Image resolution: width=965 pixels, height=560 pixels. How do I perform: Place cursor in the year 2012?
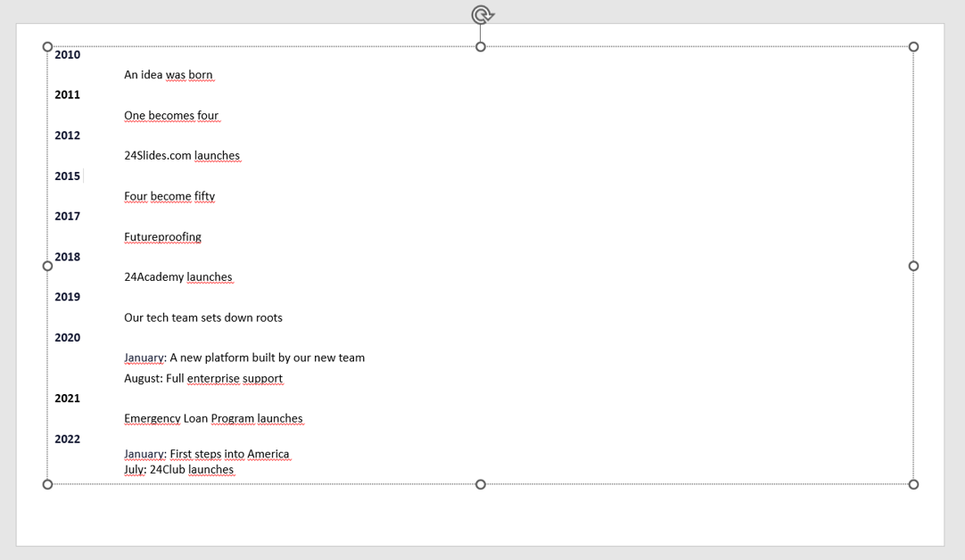(x=67, y=136)
